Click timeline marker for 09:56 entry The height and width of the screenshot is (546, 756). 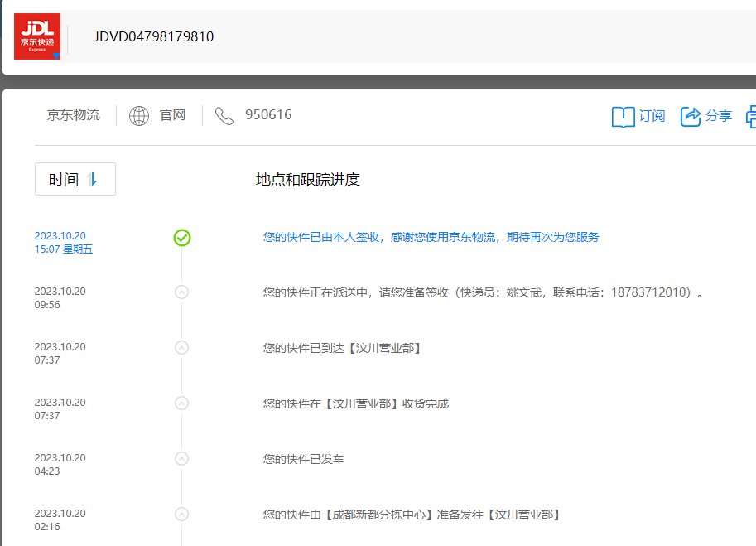182,292
